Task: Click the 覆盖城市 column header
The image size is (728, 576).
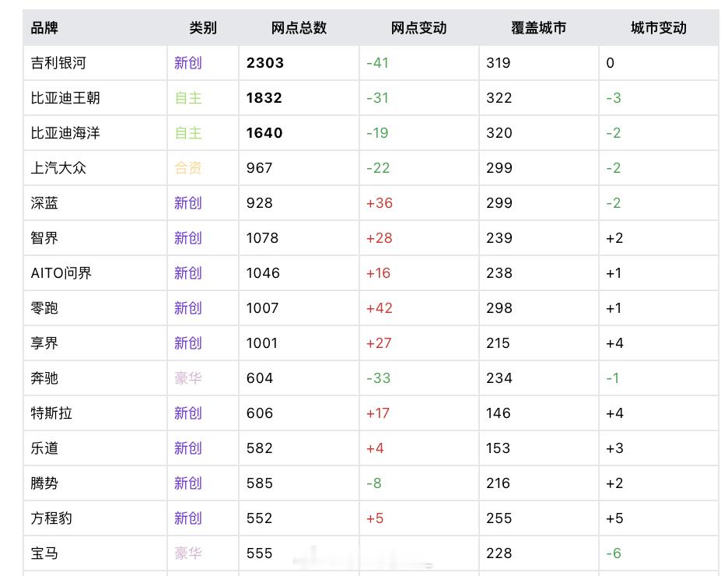Action: coord(538,28)
